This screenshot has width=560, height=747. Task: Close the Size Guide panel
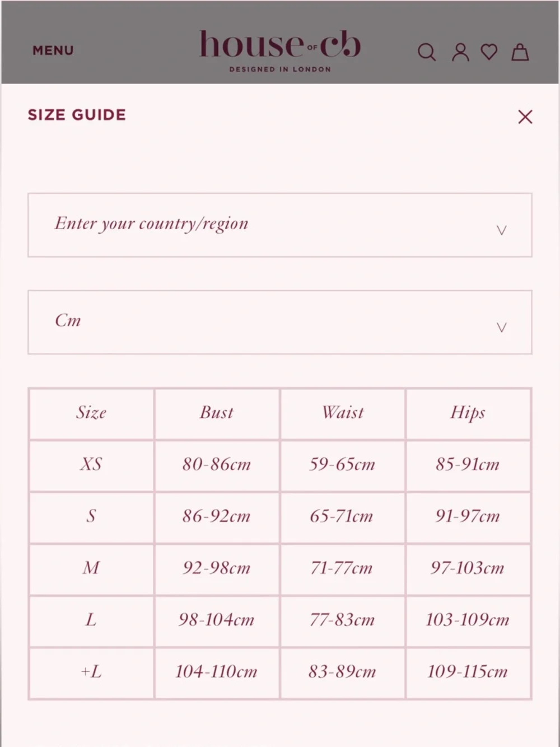(x=525, y=117)
